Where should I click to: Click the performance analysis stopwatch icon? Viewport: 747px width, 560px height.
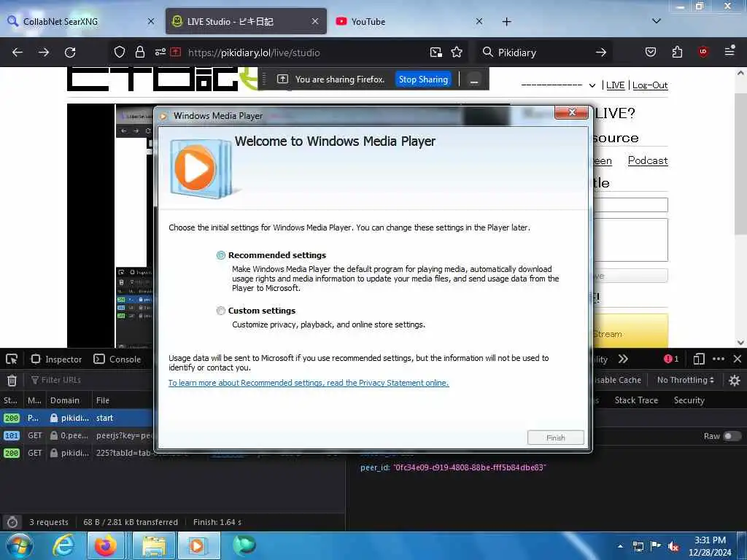coord(12,522)
